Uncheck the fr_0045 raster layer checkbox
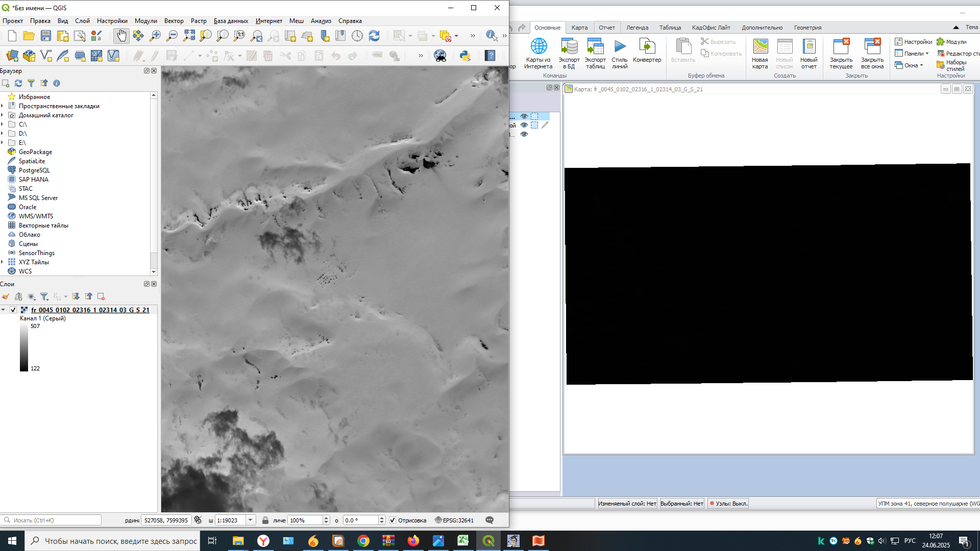The height and width of the screenshot is (551, 980). click(13, 310)
